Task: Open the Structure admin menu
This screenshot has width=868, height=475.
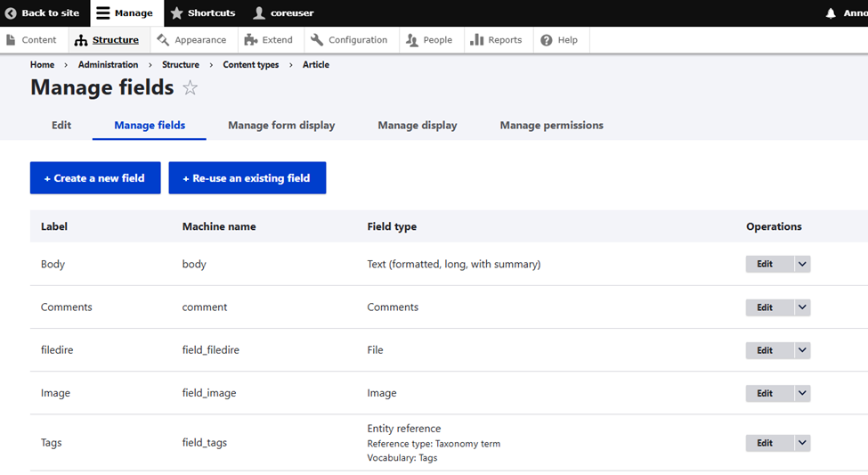Action: (x=107, y=40)
